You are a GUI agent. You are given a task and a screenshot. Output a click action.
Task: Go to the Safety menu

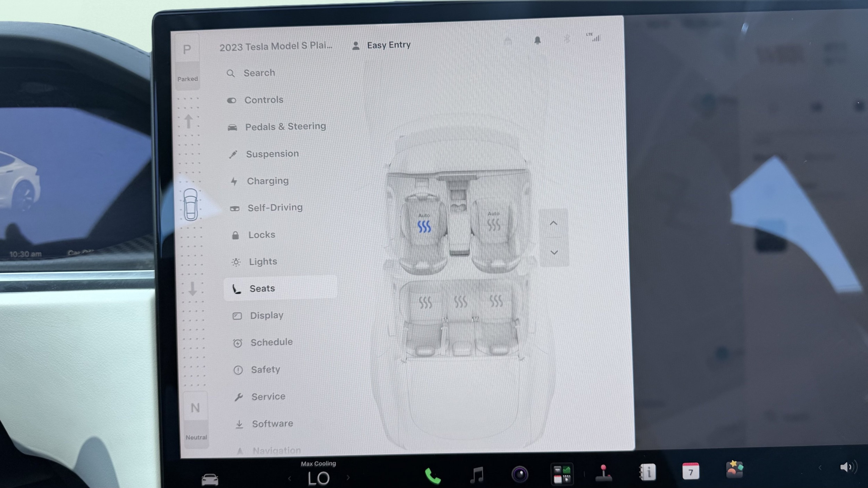257,370
